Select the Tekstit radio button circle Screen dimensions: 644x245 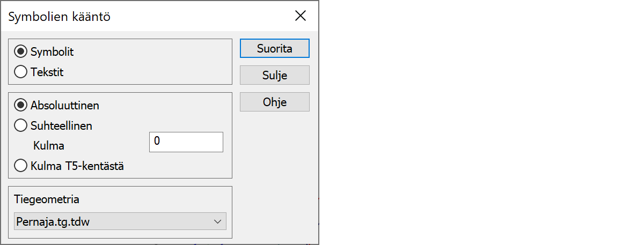[x=21, y=72]
